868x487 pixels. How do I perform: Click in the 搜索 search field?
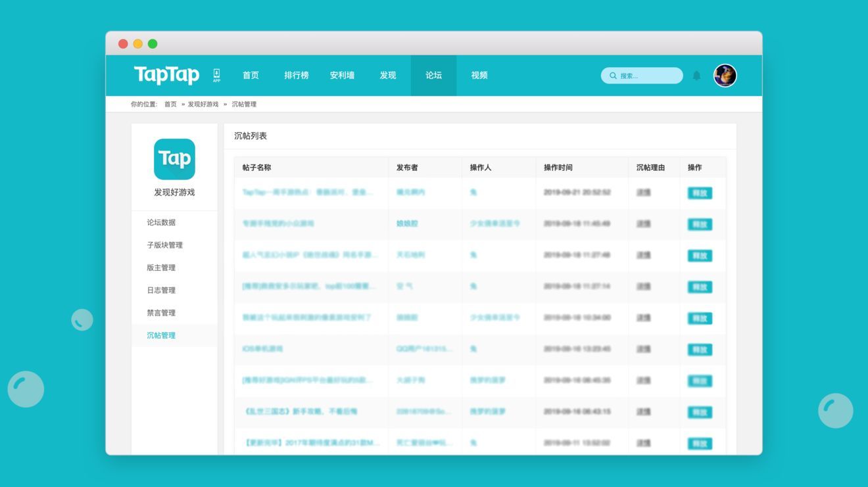point(642,76)
